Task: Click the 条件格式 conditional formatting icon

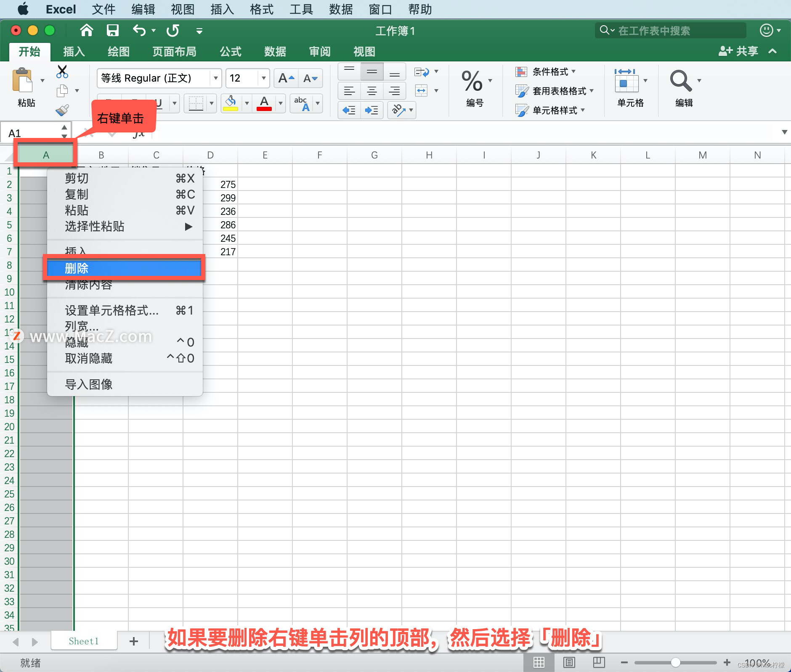Action: click(x=522, y=71)
